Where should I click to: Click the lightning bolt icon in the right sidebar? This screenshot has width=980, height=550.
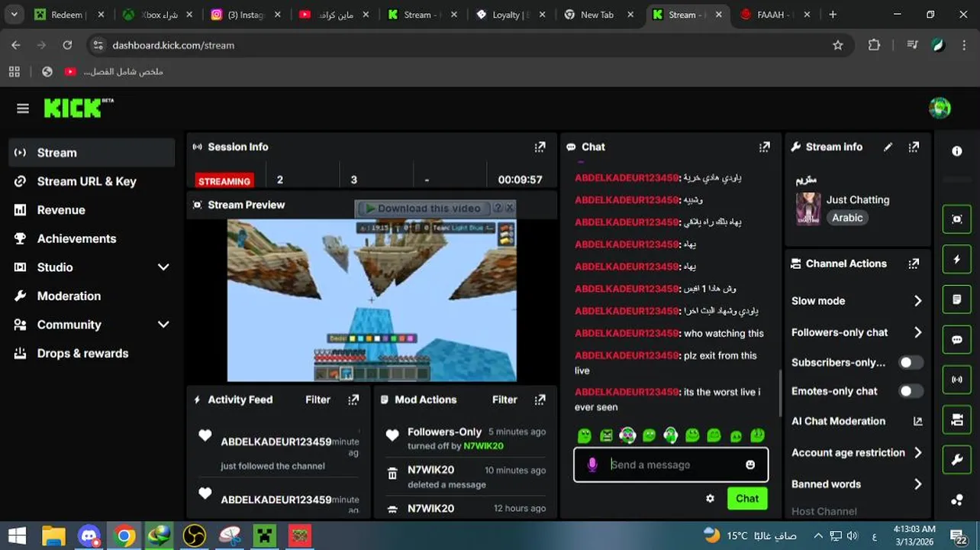click(x=957, y=260)
